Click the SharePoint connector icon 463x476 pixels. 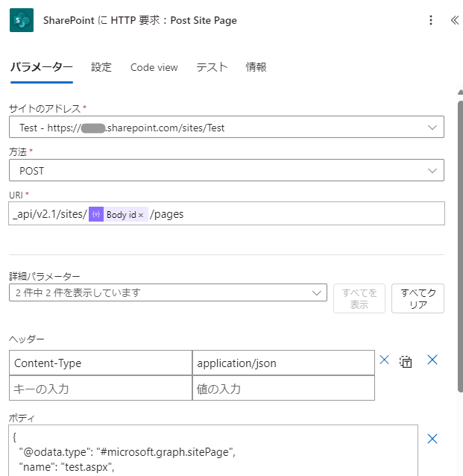22,20
